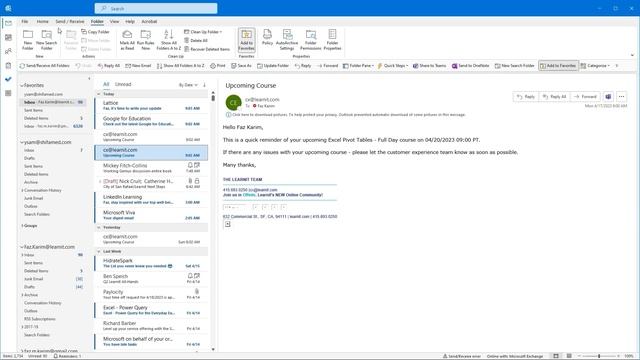Screen dimensions: 640x360
Task: Collapse the Favorites section
Action: pyautogui.click(x=22, y=86)
